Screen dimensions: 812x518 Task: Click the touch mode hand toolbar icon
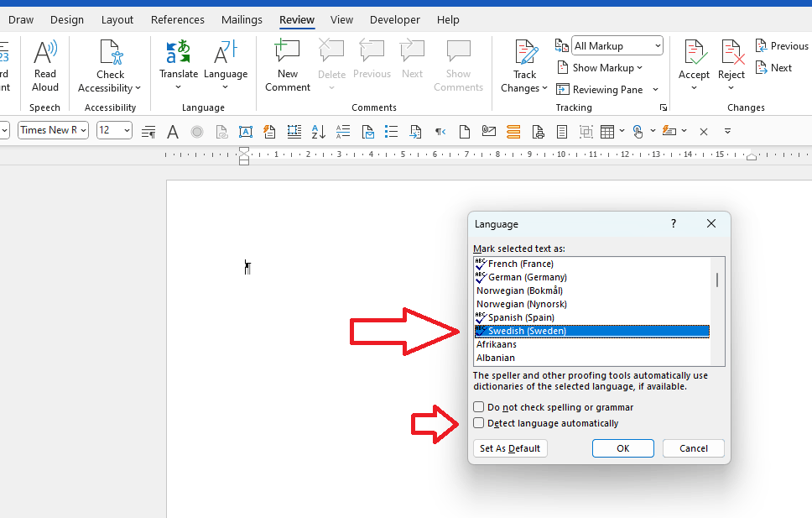[x=638, y=132]
